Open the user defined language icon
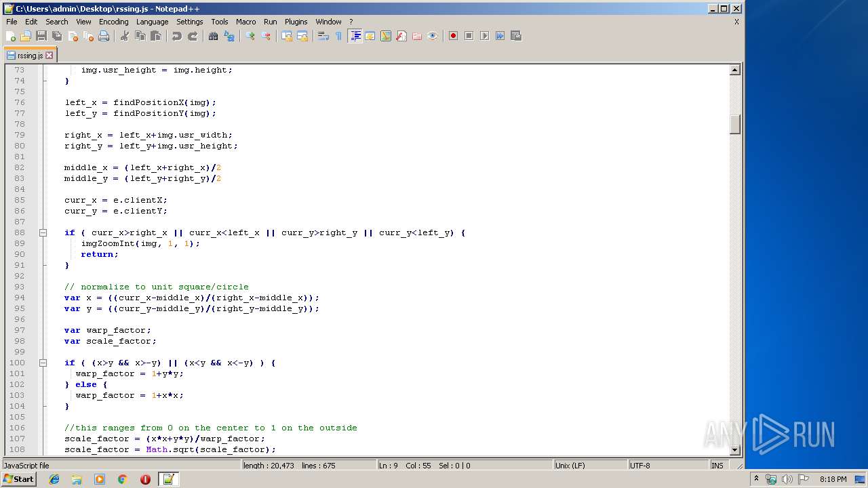 [370, 36]
